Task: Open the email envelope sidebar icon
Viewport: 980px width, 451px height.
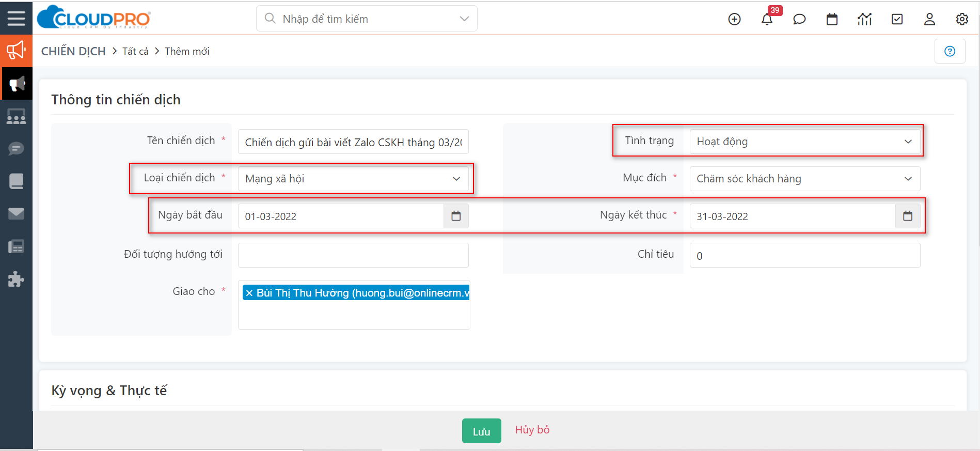Action: tap(16, 213)
